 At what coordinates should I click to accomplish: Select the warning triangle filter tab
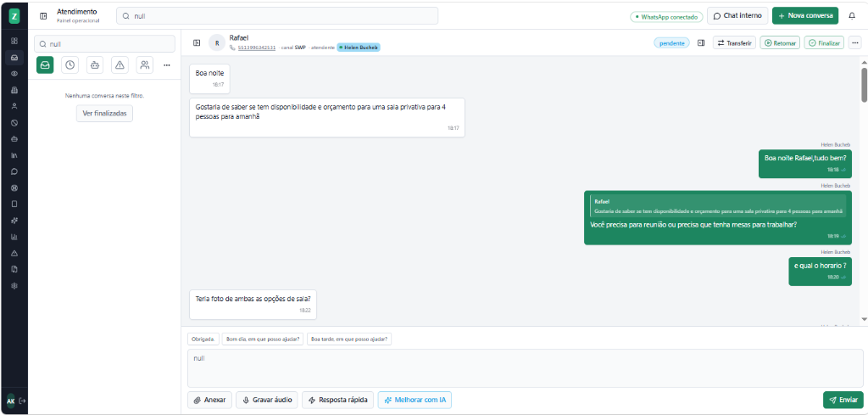pyautogui.click(x=120, y=64)
